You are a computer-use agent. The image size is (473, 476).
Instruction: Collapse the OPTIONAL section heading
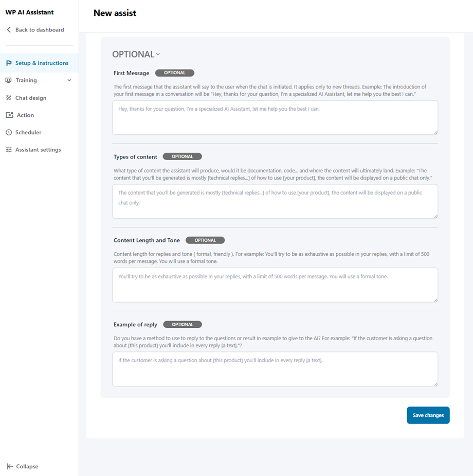[136, 55]
